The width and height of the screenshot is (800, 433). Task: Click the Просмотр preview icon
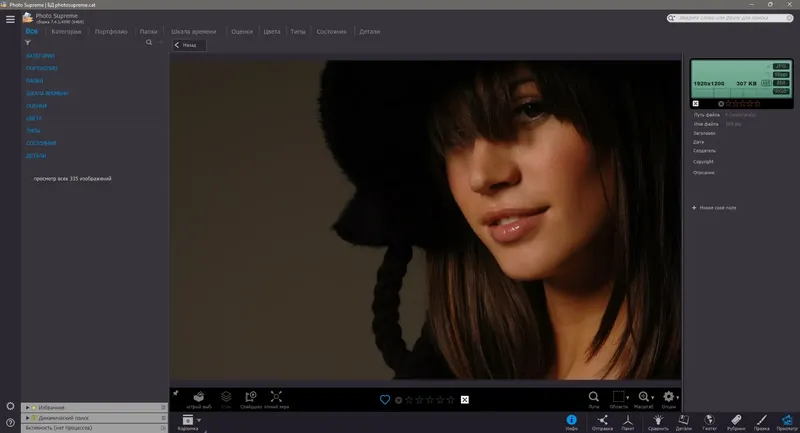pos(787,422)
